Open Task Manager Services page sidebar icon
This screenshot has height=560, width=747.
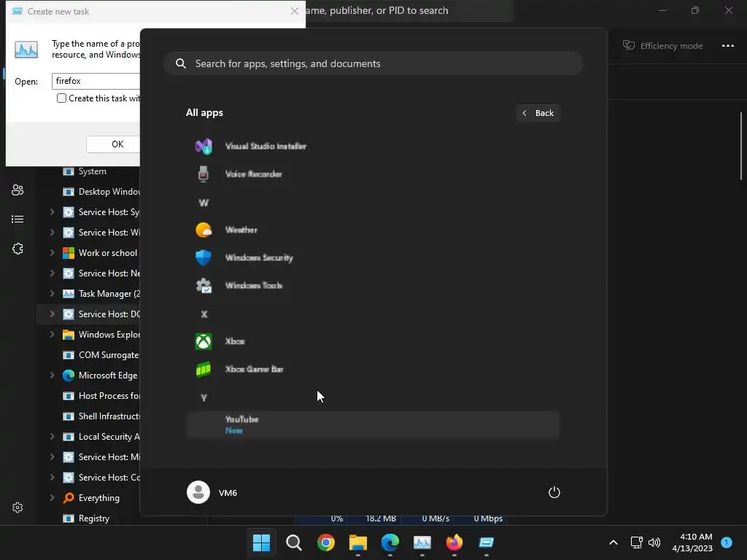(x=18, y=249)
